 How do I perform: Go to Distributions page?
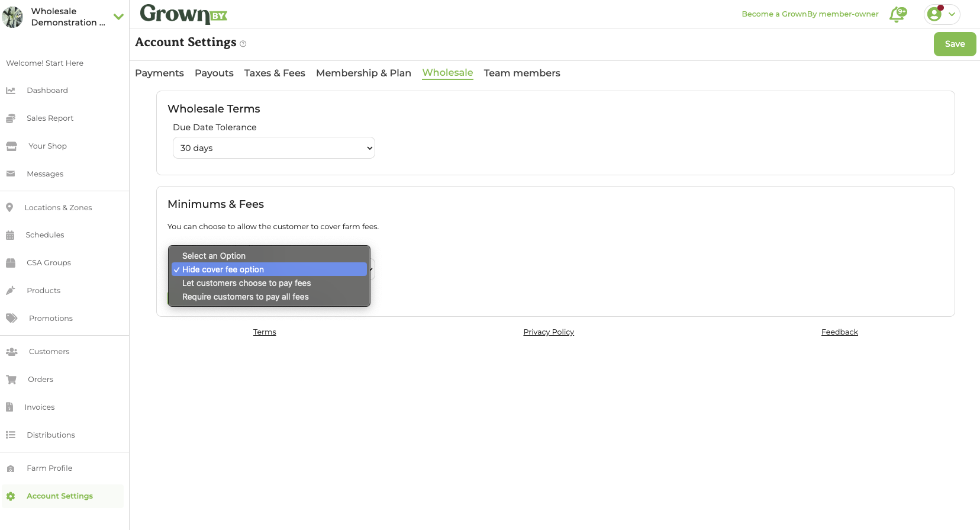[x=51, y=435]
